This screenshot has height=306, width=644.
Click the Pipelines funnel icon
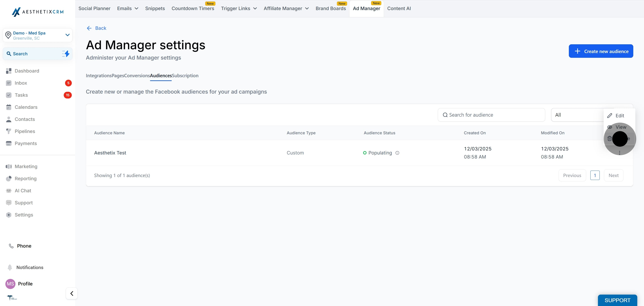(x=9, y=131)
